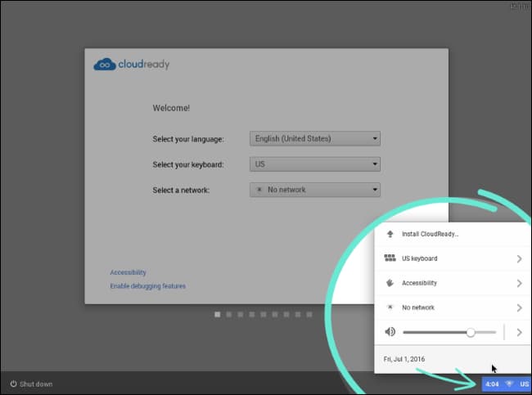
Task: Mute audio with the speaker icon
Action: point(390,332)
